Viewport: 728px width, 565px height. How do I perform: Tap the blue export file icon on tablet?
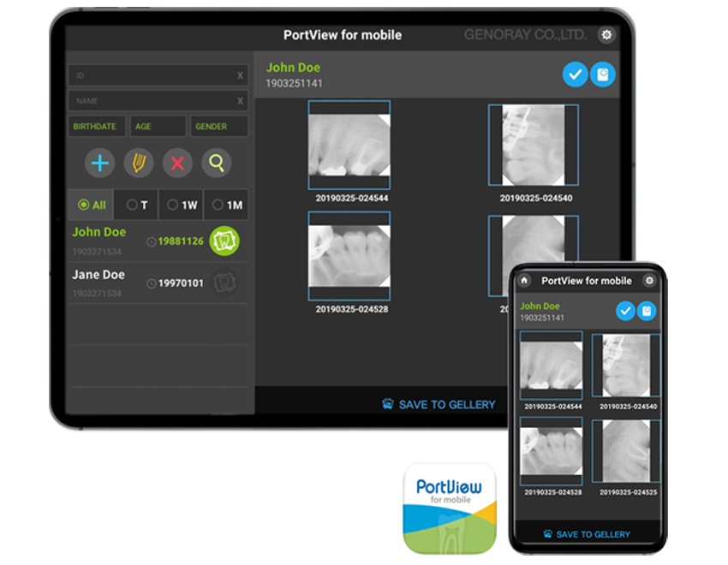[603, 74]
